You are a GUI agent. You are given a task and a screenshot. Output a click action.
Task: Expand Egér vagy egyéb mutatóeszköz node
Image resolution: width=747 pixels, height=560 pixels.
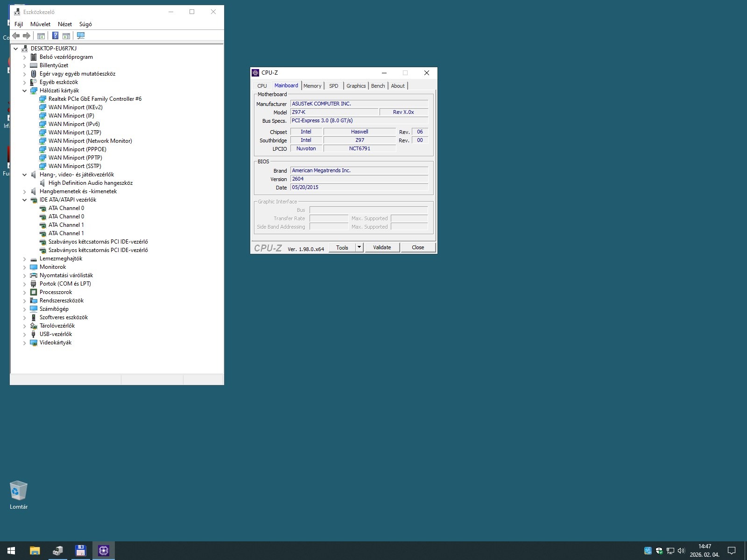(x=25, y=74)
